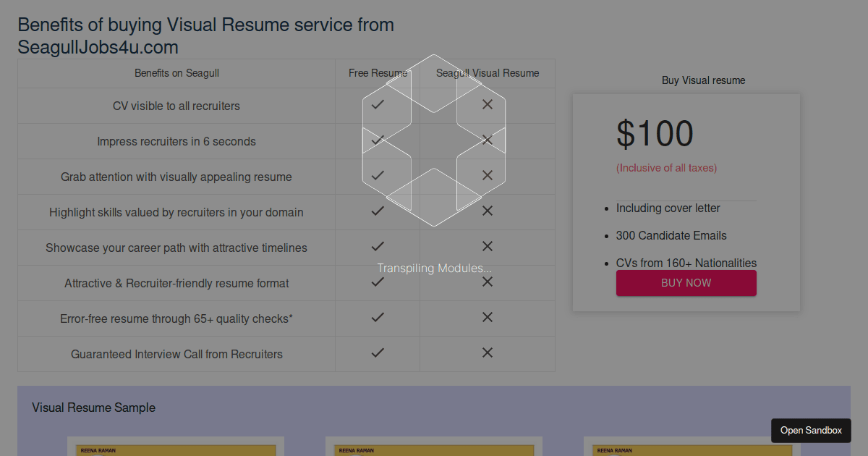Click the Benefits of buying Visual Resume heading
The image size is (868, 456).
[206, 35]
